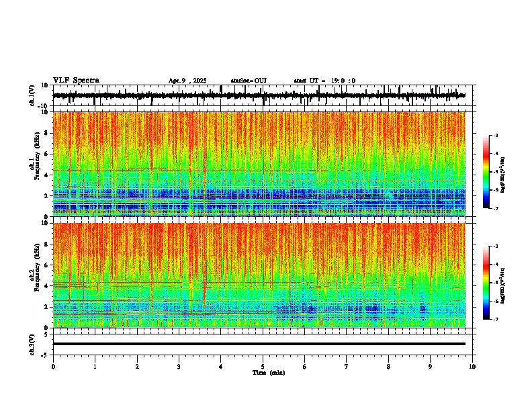Click the time axis tick label "5"
The width and height of the screenshot is (532, 411).
click(263, 367)
